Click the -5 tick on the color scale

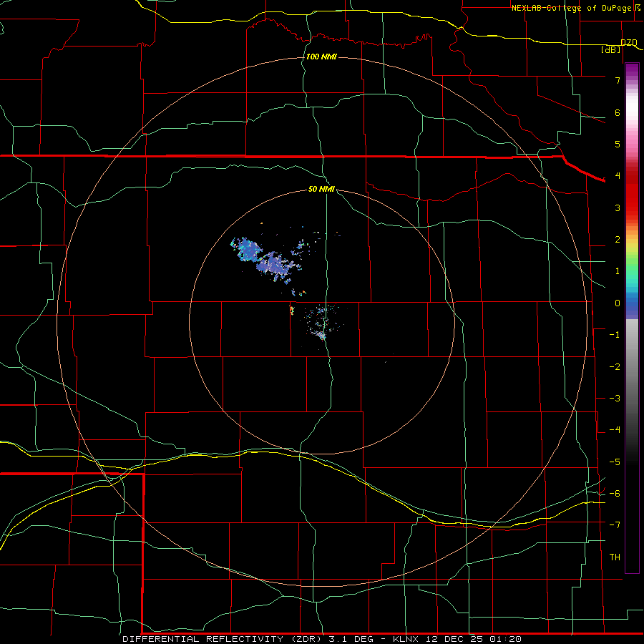615,462
